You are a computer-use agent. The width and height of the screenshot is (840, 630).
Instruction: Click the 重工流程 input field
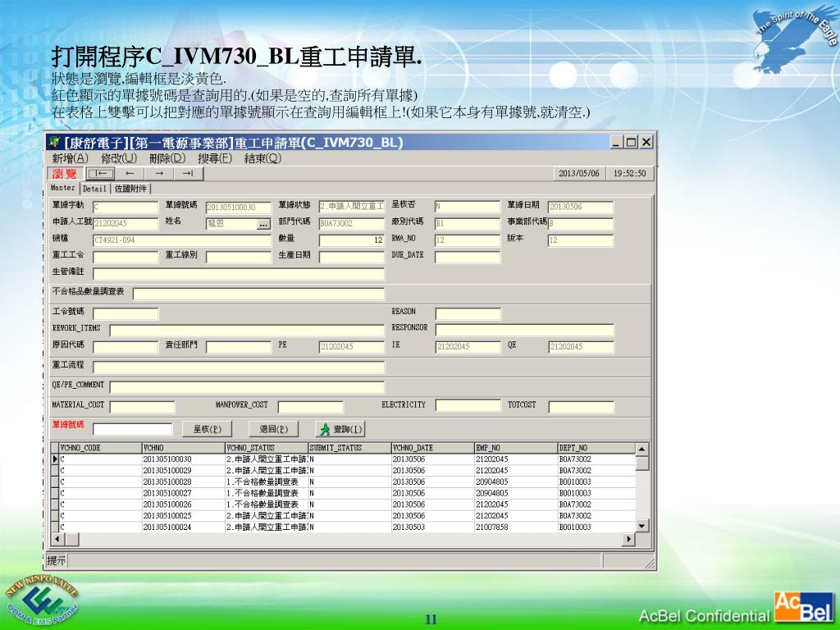pyautogui.click(x=239, y=367)
